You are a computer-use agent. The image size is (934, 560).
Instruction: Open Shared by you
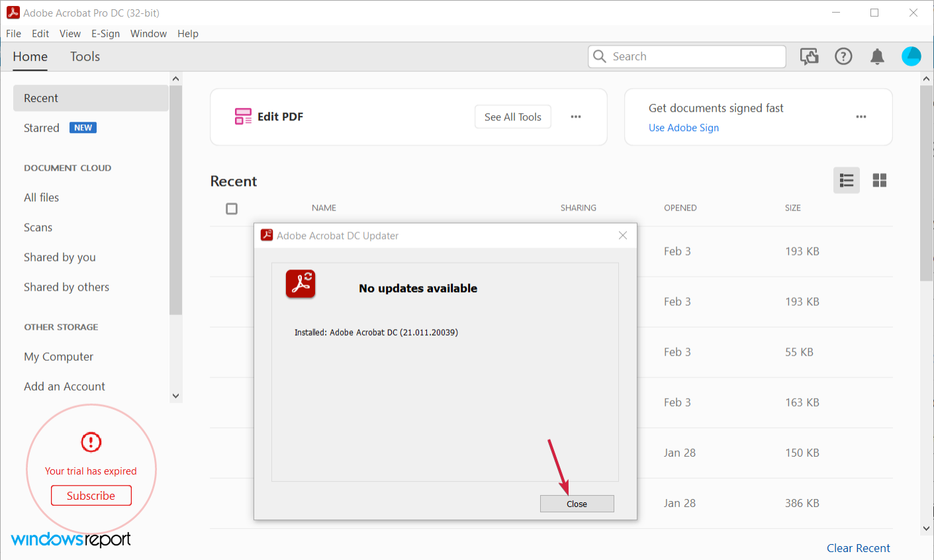click(x=60, y=257)
